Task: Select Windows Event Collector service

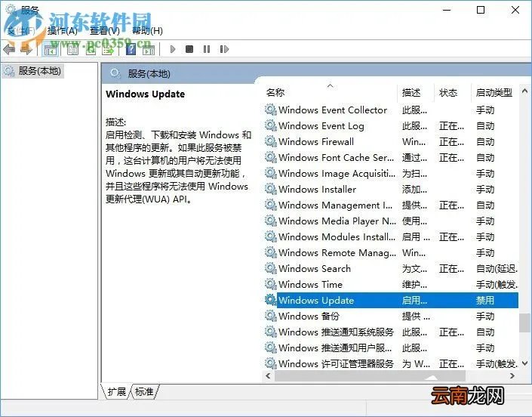Action: pos(391,110)
